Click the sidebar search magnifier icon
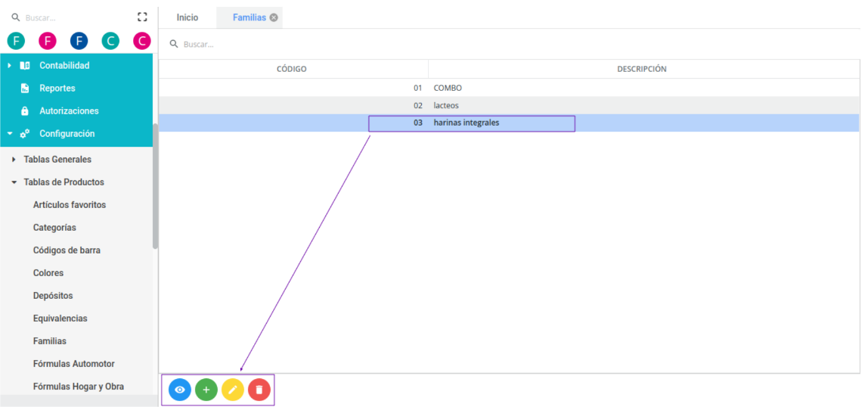The height and width of the screenshot is (407, 868). (15, 17)
